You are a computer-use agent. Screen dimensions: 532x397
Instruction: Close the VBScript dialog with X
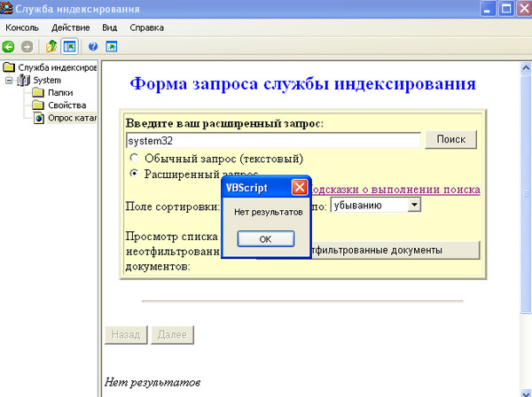[300, 187]
